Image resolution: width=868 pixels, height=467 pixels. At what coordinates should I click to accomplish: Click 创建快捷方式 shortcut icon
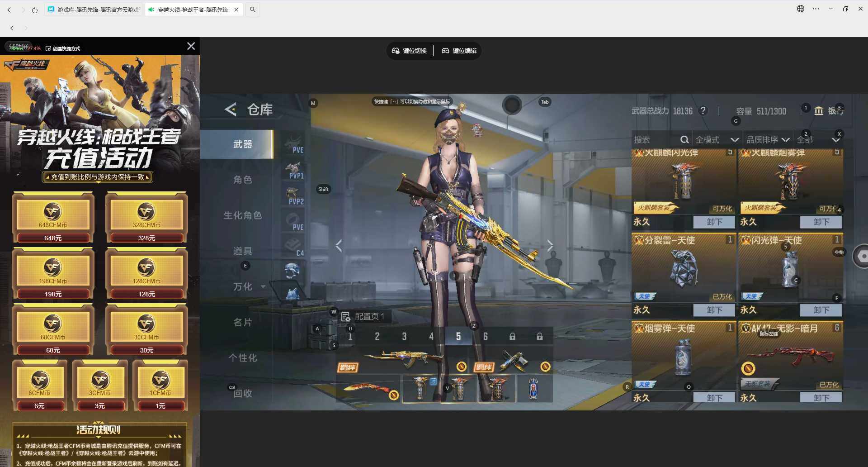(x=48, y=48)
